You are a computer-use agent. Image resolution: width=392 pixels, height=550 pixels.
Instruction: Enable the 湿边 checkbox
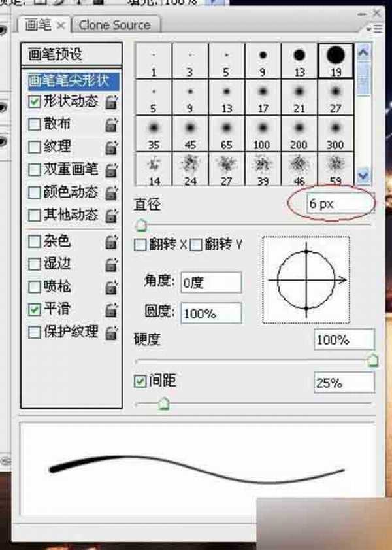click(35, 264)
